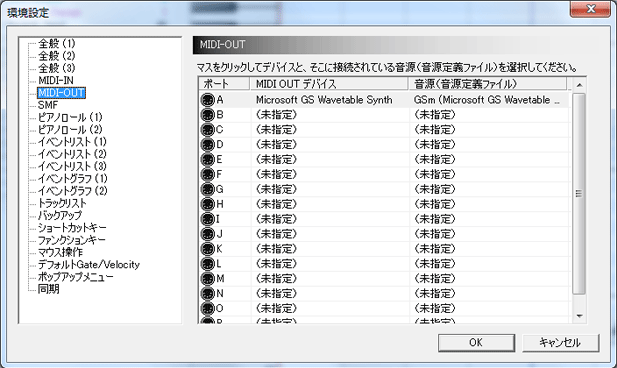Select 全般 (3) in settings tree

57,68
